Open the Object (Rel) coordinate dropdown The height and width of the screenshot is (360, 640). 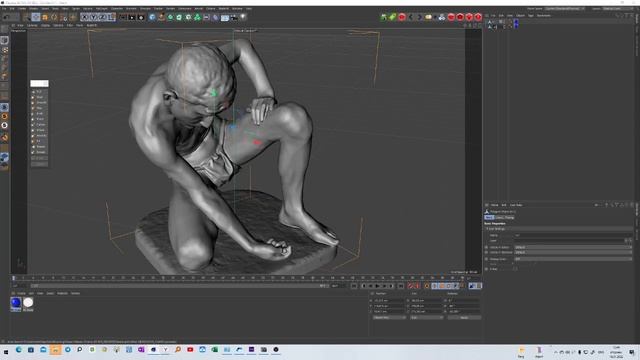389,317
